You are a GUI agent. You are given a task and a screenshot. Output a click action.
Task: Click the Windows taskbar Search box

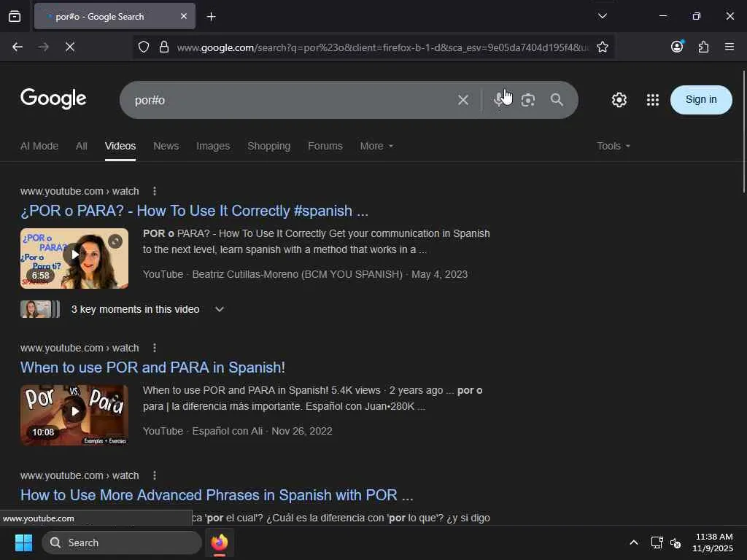pyautogui.click(x=122, y=542)
